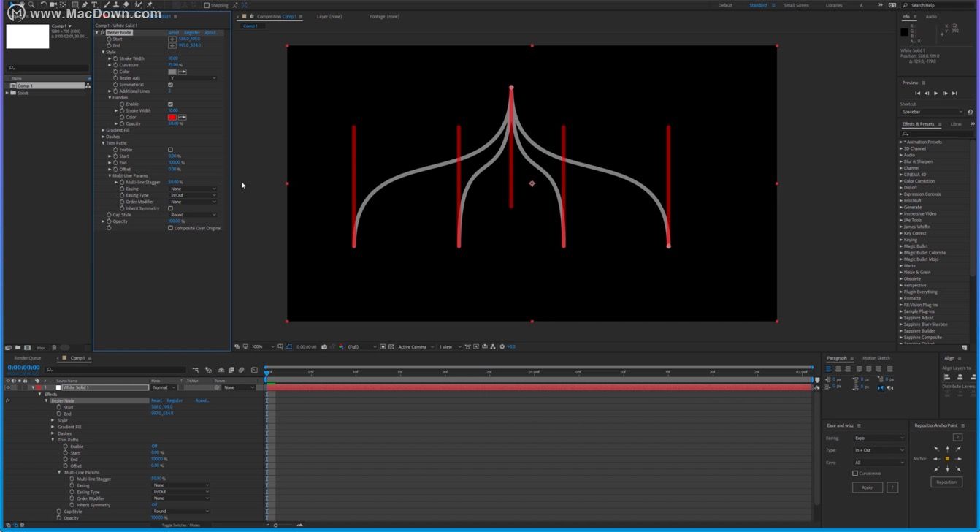980x532 pixels.
Task: Select the Pen tool in top toolbar
Action: (85, 4)
